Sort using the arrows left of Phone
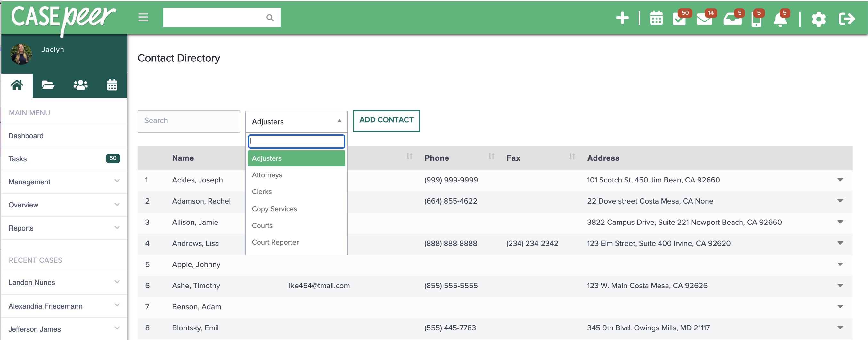The image size is (868, 340). click(409, 156)
